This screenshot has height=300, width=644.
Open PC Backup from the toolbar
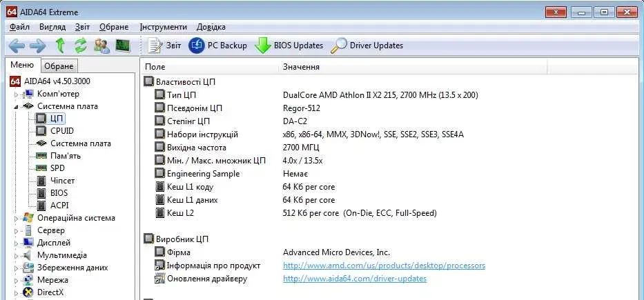tap(218, 46)
